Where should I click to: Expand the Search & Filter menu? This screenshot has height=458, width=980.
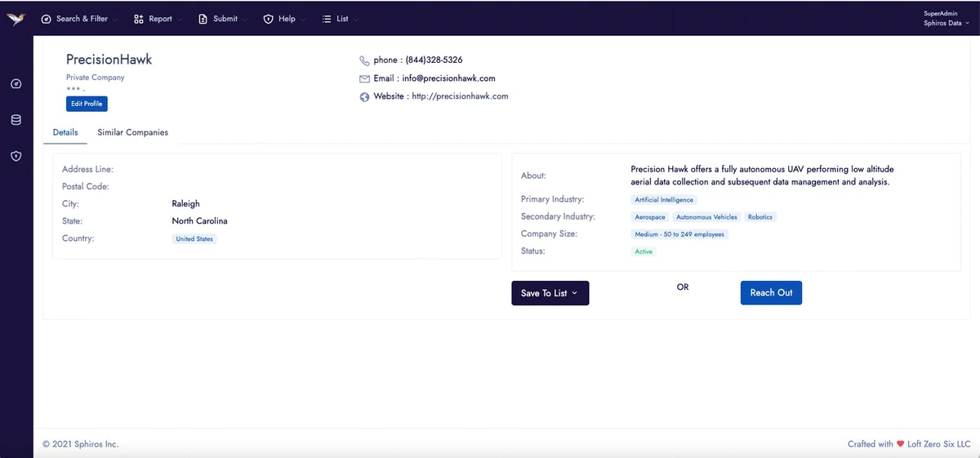pyautogui.click(x=79, y=19)
